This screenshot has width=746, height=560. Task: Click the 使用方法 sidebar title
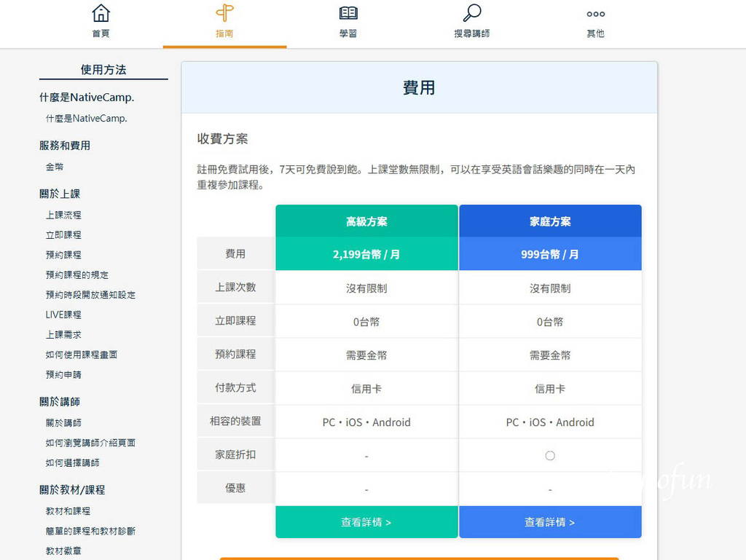pos(103,69)
